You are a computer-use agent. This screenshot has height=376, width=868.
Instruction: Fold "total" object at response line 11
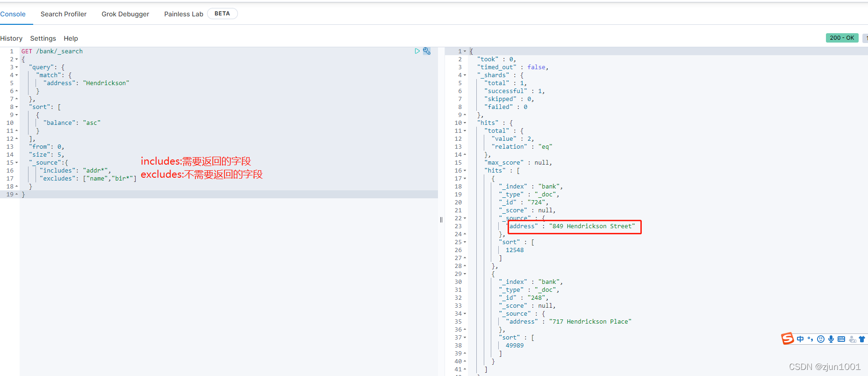[x=465, y=131]
